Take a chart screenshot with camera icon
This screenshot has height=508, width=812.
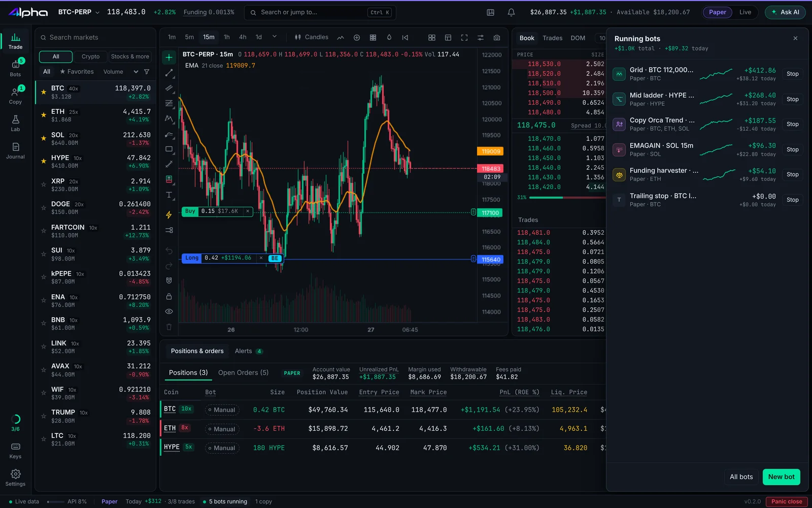(496, 38)
